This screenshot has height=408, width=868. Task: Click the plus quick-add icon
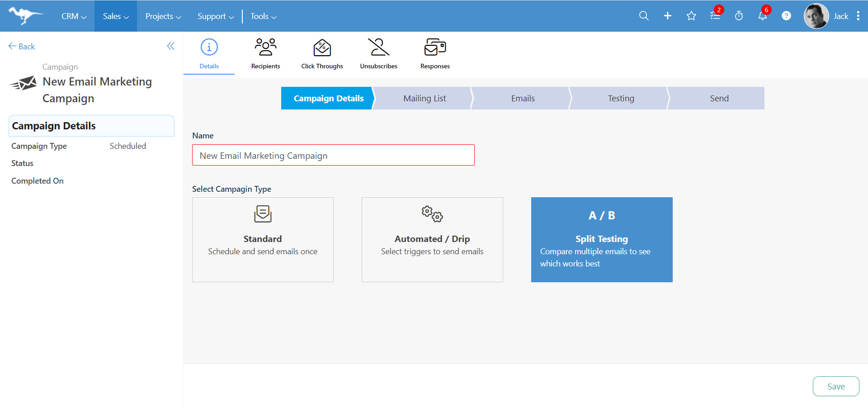668,16
